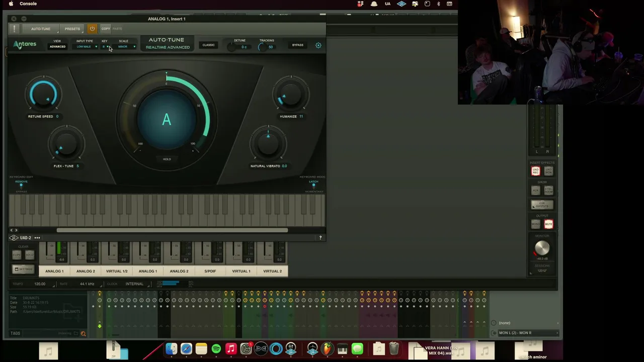Open Notes from the Dock
644x362 pixels.
click(201, 348)
